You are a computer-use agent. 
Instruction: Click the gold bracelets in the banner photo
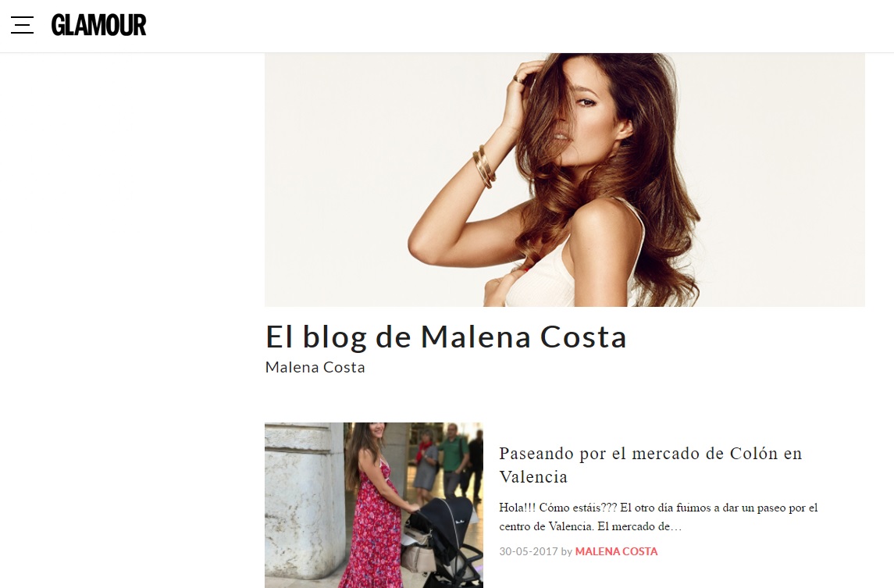pyautogui.click(x=483, y=166)
